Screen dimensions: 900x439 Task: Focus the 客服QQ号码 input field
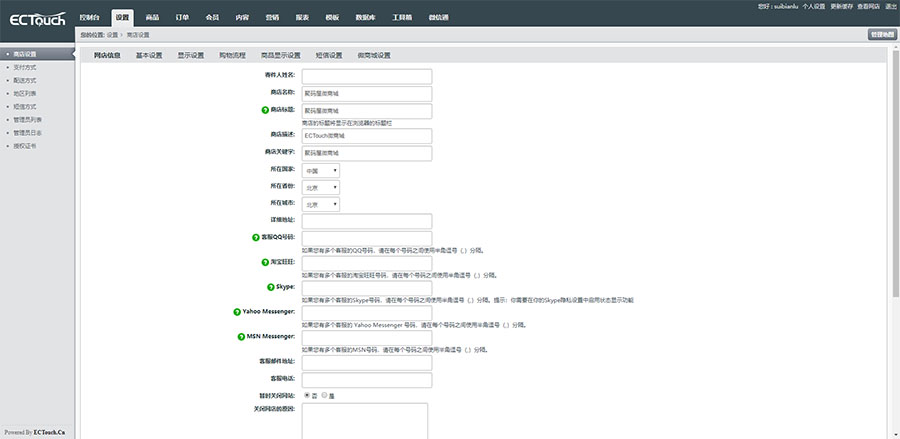pos(367,239)
